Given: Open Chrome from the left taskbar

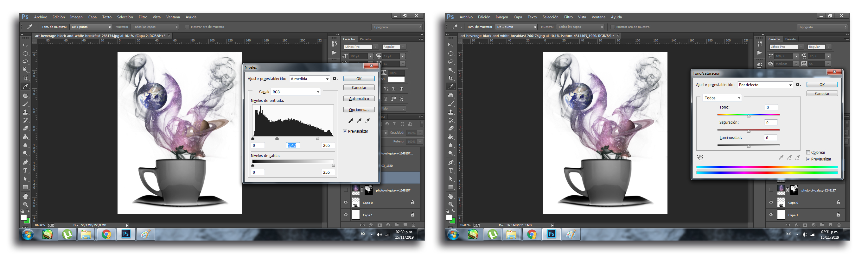Looking at the screenshot, I should [106, 235].
